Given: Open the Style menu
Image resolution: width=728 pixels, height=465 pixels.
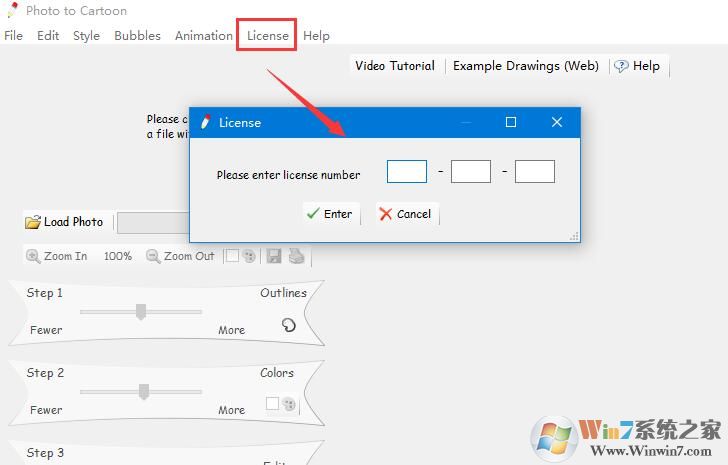Looking at the screenshot, I should (x=86, y=36).
